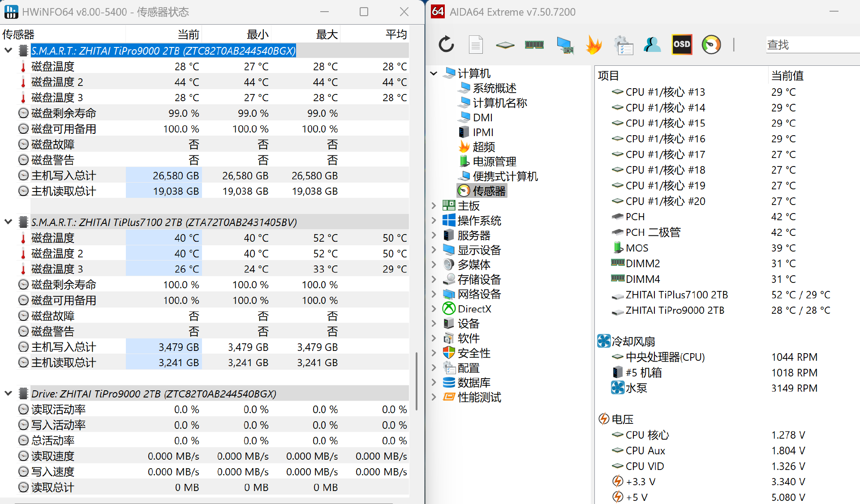Click the AIDA64 user profile toolbar icon
The width and height of the screenshot is (860, 504).
click(x=652, y=44)
